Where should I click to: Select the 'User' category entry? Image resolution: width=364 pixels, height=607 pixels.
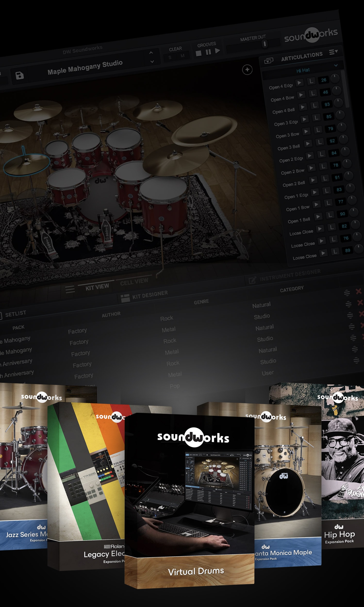click(268, 373)
